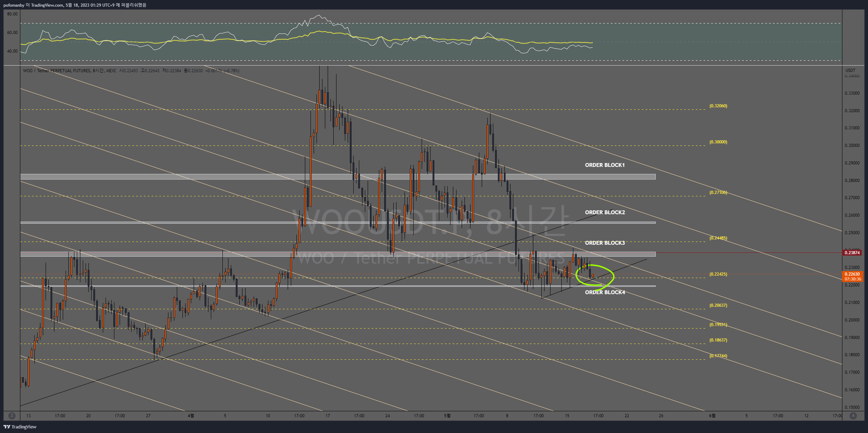Click the WOO / Tether PERPETUAL FUTURES legend title
The height and width of the screenshot is (433, 868).
click(x=56, y=70)
